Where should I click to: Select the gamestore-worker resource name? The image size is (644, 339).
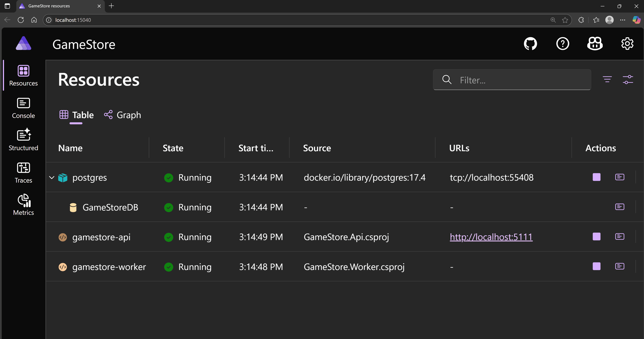pos(109,267)
